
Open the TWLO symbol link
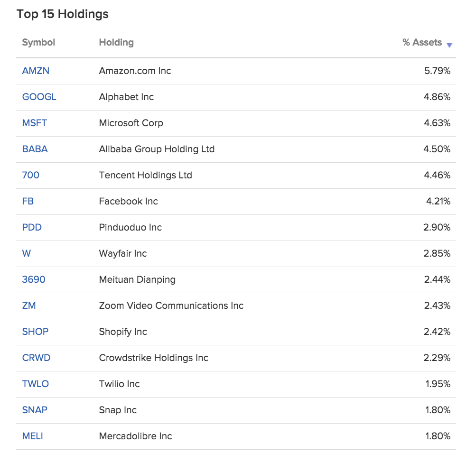click(x=35, y=384)
